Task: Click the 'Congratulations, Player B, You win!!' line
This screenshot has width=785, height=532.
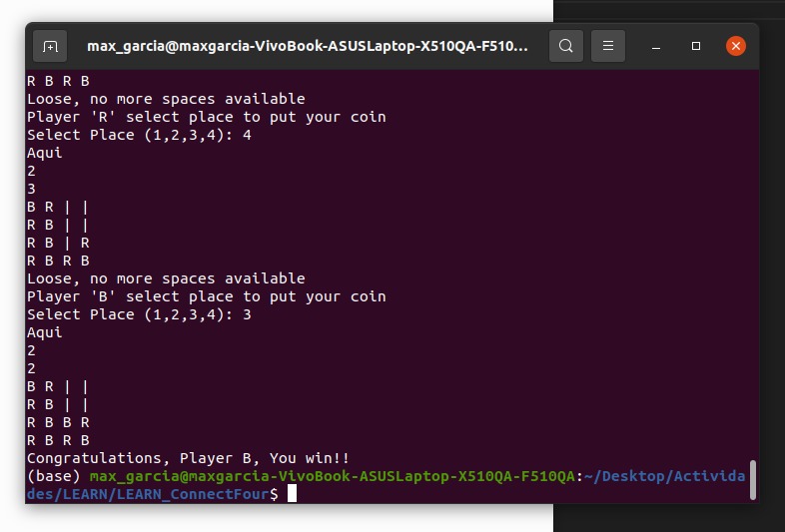Action: point(188,458)
